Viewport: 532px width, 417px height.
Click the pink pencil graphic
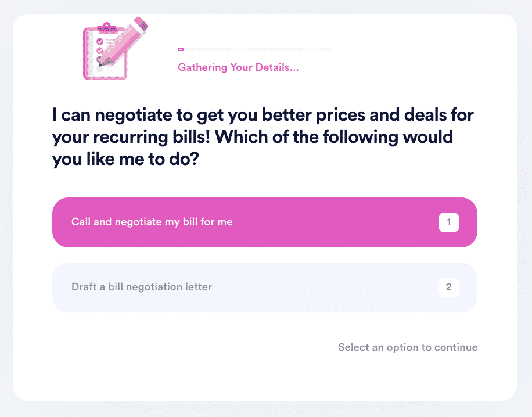tap(123, 41)
